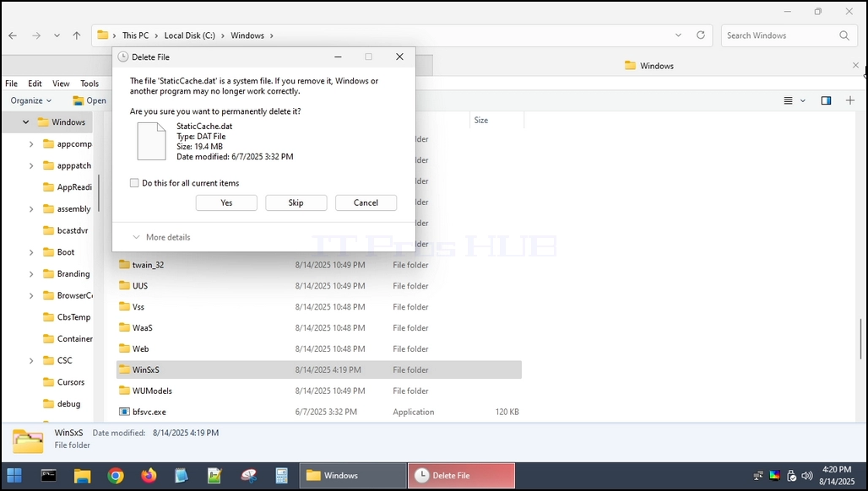Check 'Do this for all current items'
Screen dimensions: 868x491
134,183
